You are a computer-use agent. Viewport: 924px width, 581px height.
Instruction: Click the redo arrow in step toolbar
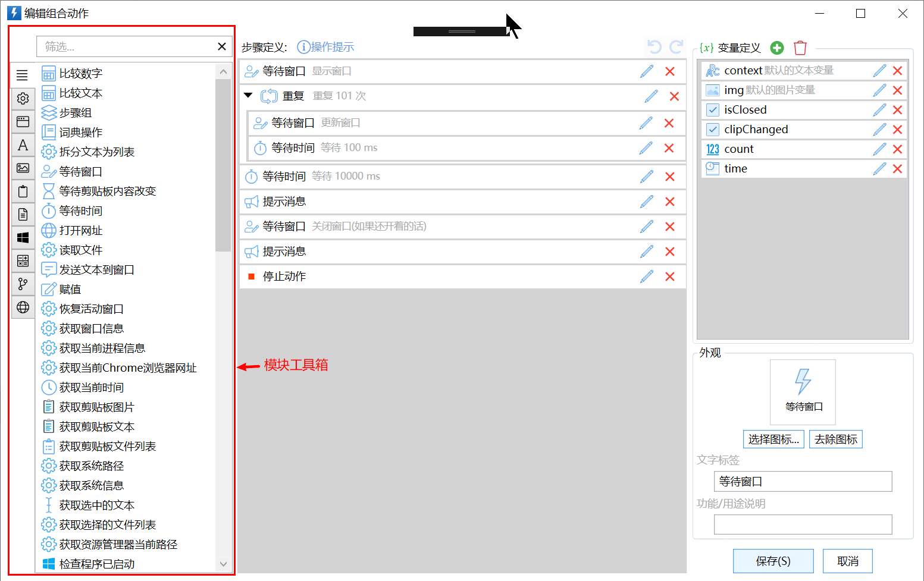tap(676, 47)
